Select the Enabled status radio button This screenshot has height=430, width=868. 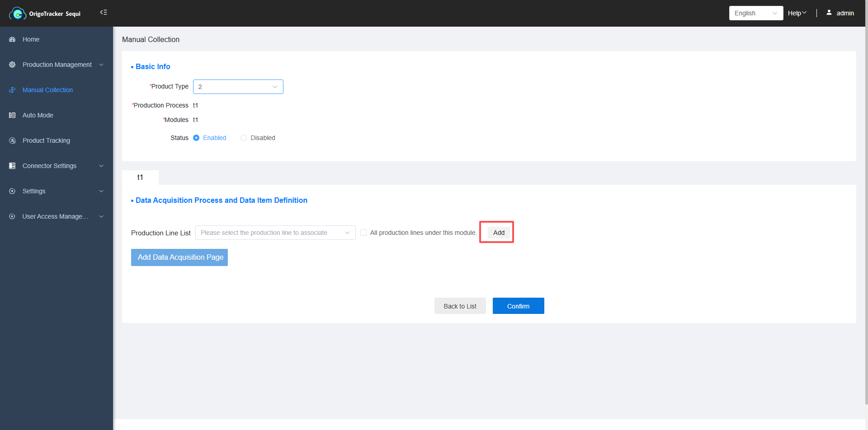[x=196, y=138]
